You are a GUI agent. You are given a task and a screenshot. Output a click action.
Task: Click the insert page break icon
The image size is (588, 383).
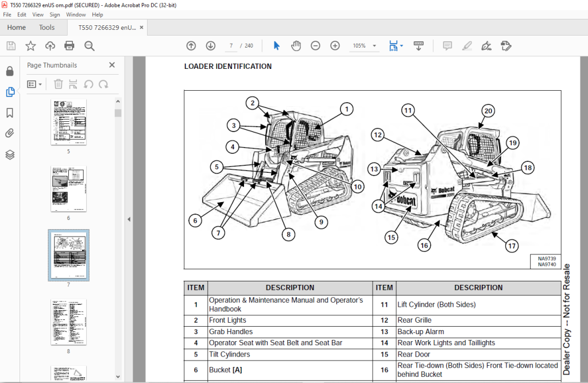(73, 84)
